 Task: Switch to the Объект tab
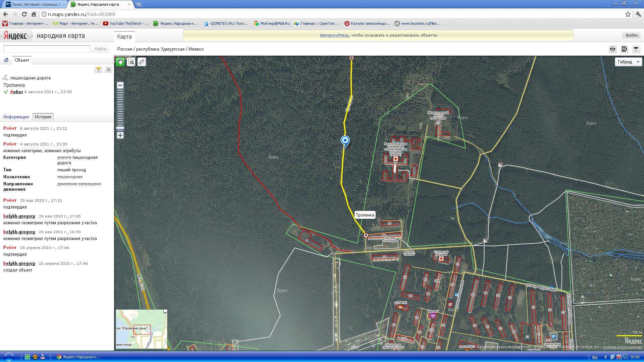pyautogui.click(x=22, y=60)
